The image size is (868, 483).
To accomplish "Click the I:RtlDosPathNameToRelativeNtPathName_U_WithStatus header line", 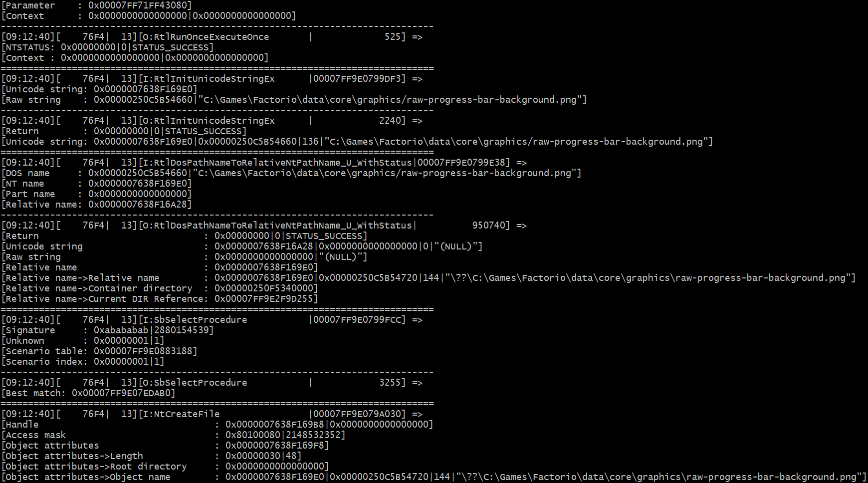I will point(264,163).
